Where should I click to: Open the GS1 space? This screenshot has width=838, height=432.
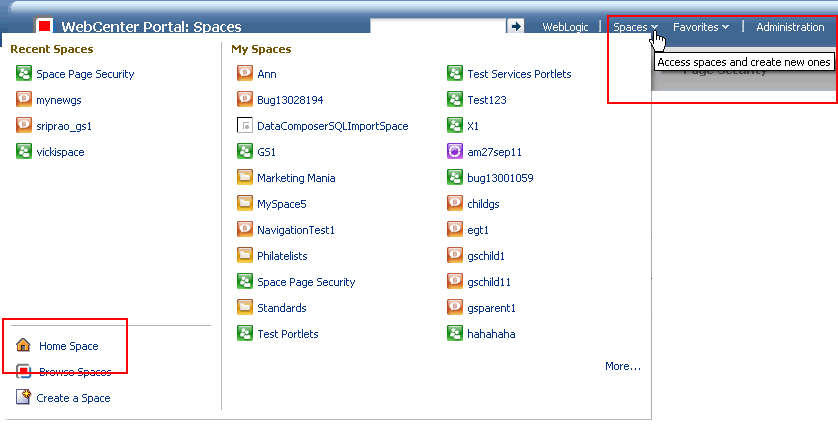click(266, 152)
